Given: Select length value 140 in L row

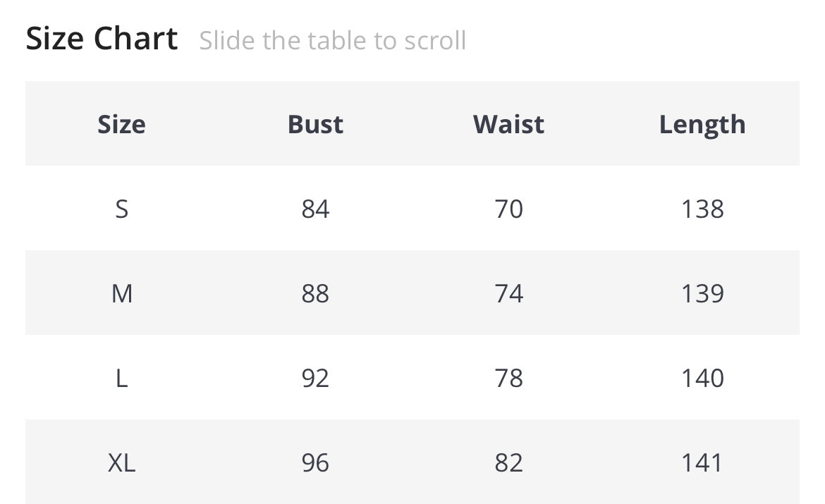Looking at the screenshot, I should click(x=702, y=379).
